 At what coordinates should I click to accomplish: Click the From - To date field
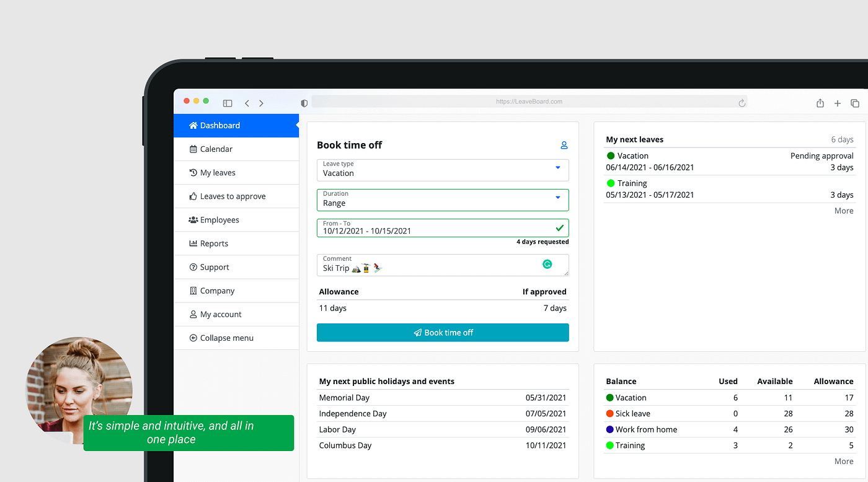[x=434, y=228]
